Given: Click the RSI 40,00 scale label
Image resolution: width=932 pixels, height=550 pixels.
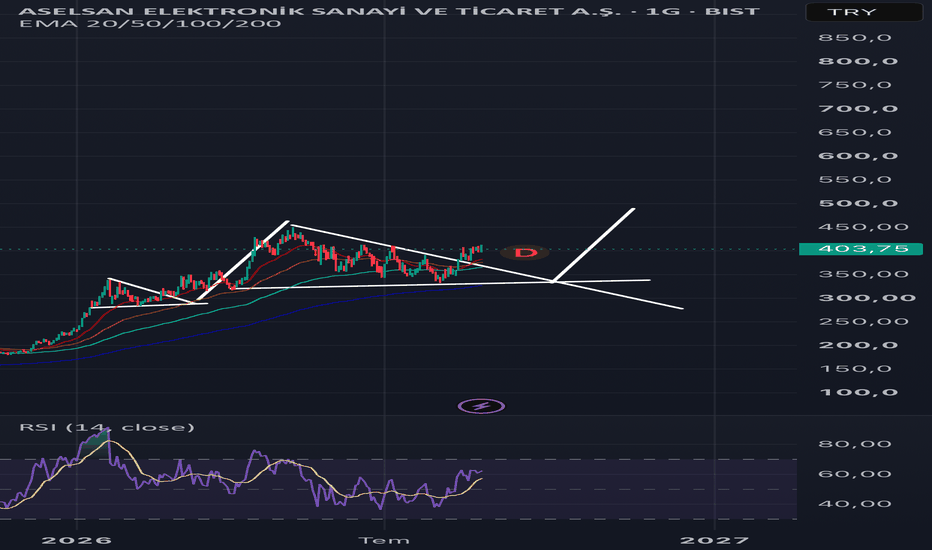Looking at the screenshot, I should point(855,504).
